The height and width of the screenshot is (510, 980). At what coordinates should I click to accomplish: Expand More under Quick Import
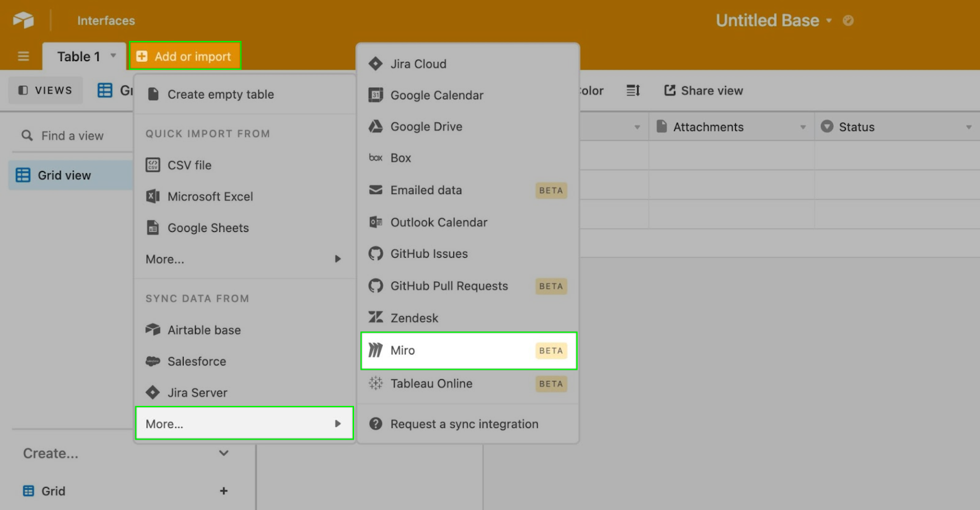pyautogui.click(x=244, y=259)
